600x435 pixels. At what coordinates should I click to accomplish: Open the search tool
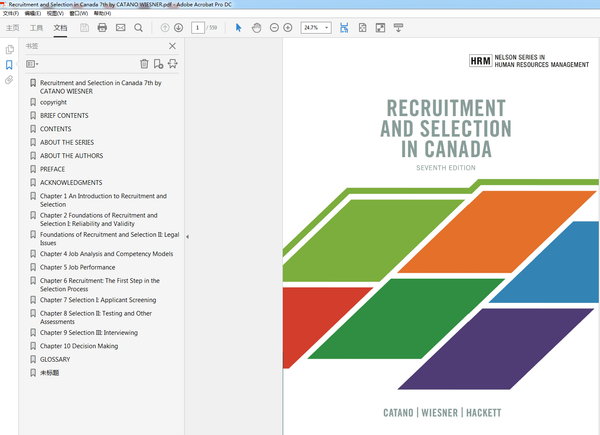coord(139,28)
